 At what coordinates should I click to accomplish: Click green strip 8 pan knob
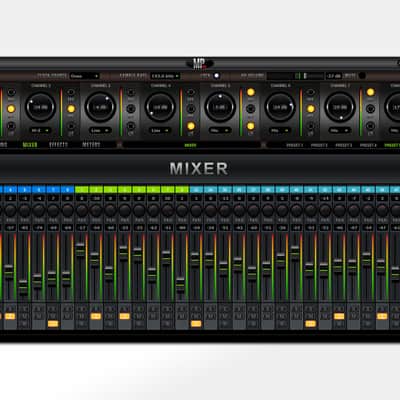click(182, 211)
